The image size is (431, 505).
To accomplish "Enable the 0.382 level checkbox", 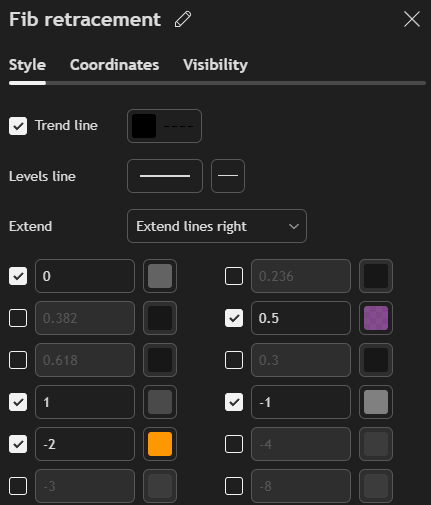I will tap(18, 318).
